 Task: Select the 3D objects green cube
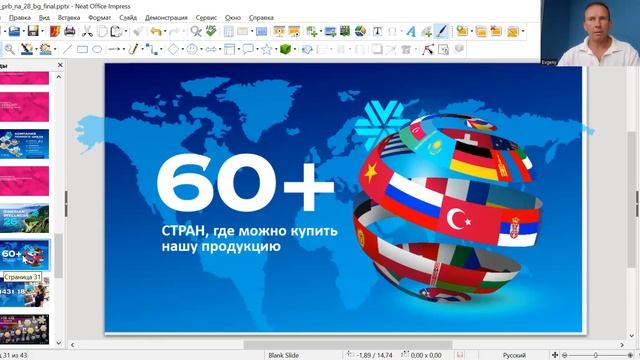(285, 49)
